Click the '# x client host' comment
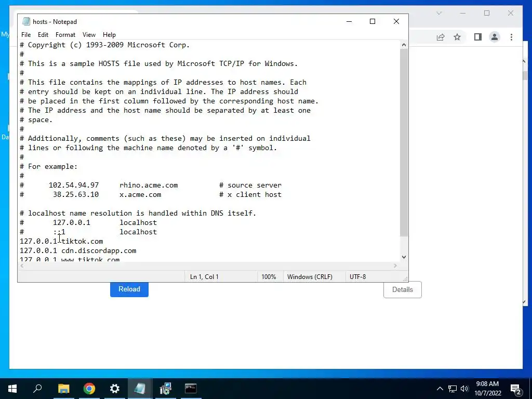Screen dimensions: 532x399 (x=250, y=195)
